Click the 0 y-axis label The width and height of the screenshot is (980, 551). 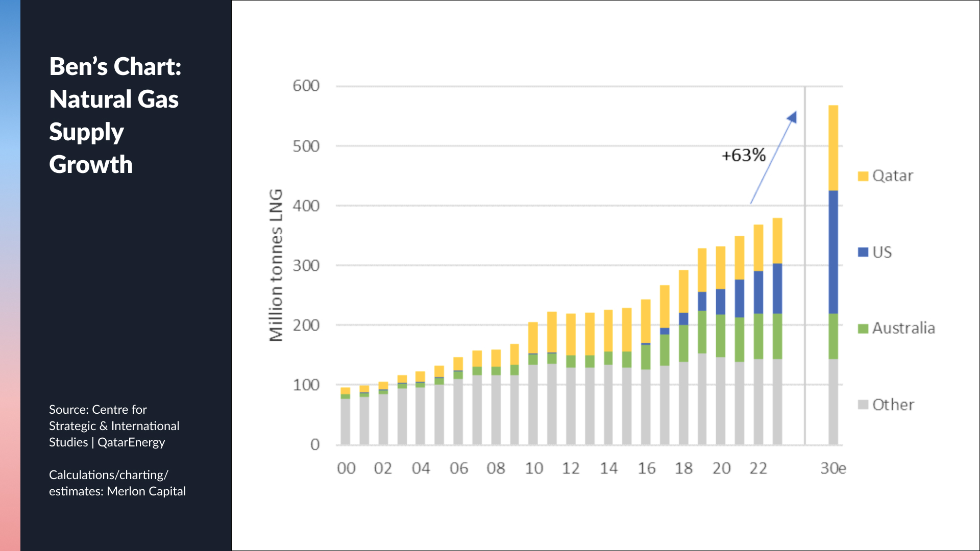point(315,444)
